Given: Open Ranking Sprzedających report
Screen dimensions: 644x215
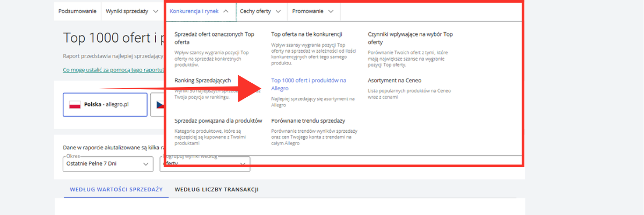Looking at the screenshot, I should (202, 80).
